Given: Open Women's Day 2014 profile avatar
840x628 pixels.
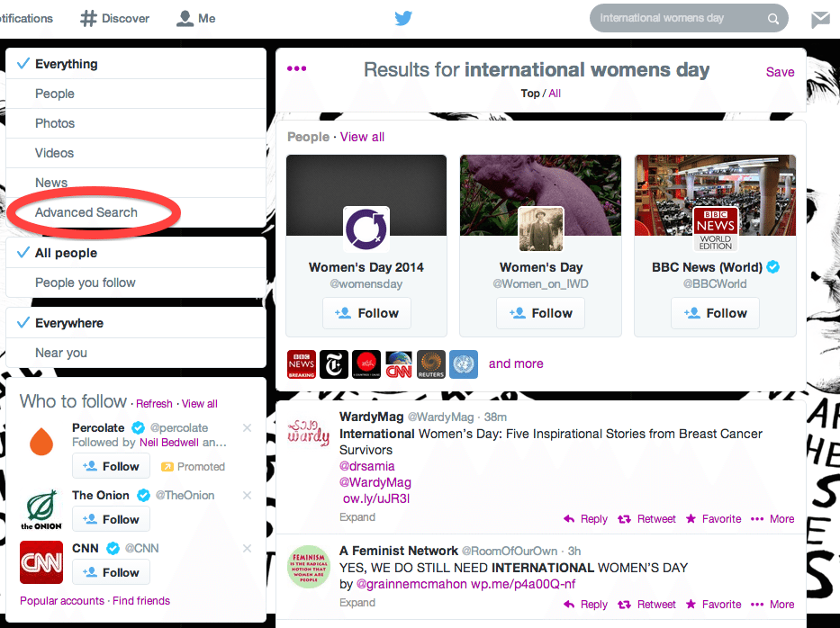Looking at the screenshot, I should (x=366, y=229).
